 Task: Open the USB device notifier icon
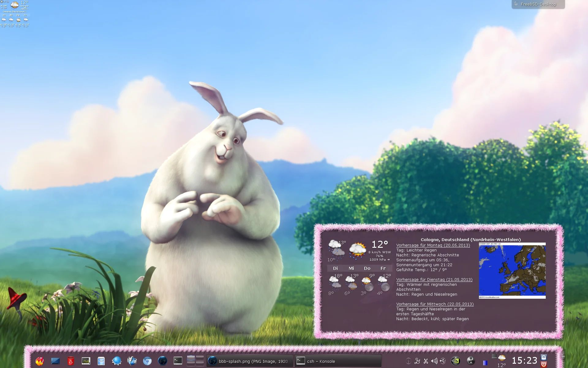(443, 361)
